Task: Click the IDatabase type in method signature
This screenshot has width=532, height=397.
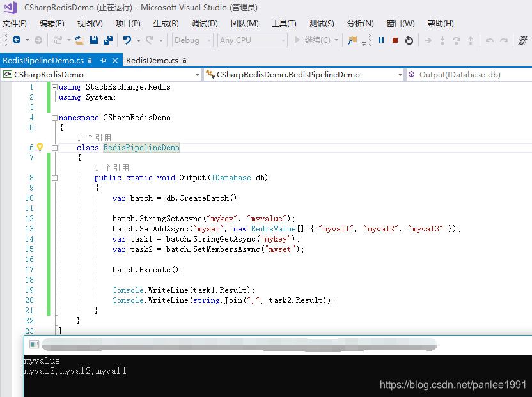Action: click(x=231, y=178)
